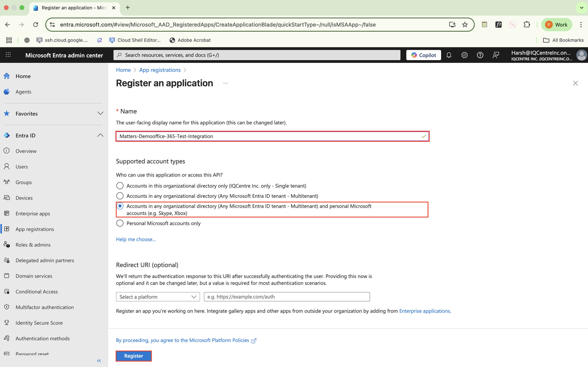Open Users in the Entra ID menu
The width and height of the screenshot is (588, 367).
point(22,167)
